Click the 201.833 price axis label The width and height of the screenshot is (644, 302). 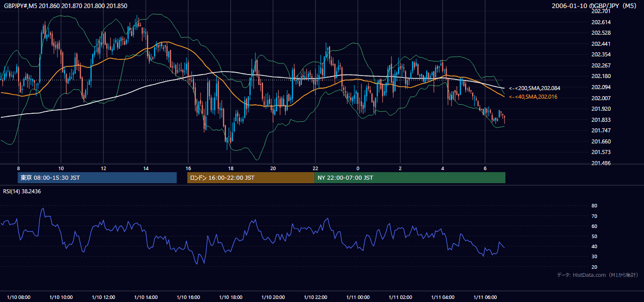point(601,120)
